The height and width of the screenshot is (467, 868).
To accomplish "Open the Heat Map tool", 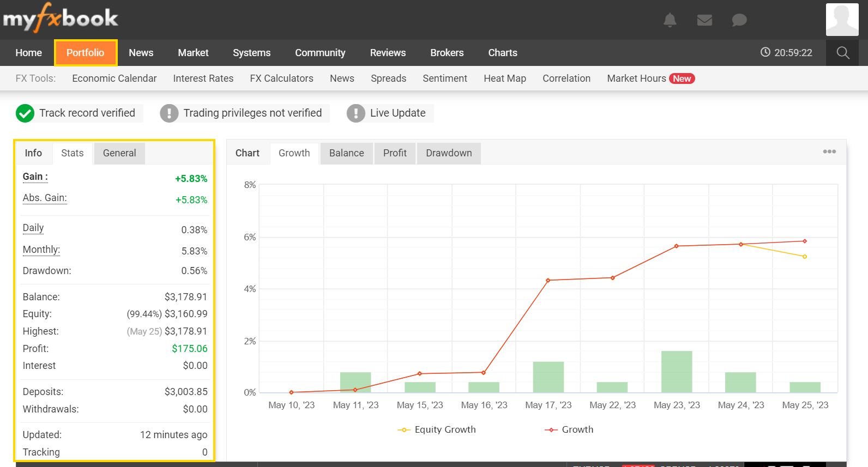I will [x=505, y=78].
